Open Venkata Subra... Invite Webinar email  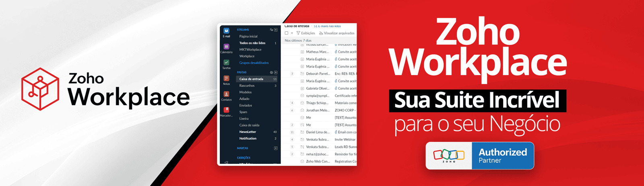tap(319, 139)
